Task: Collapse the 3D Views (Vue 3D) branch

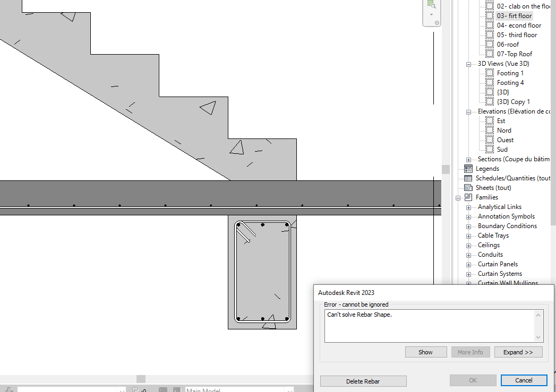Action: tap(468, 63)
